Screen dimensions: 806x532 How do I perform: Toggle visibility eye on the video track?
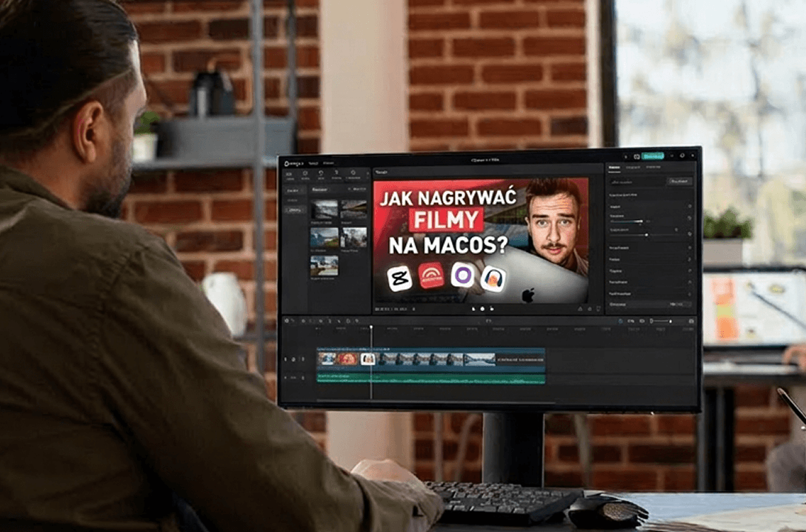coord(293,359)
